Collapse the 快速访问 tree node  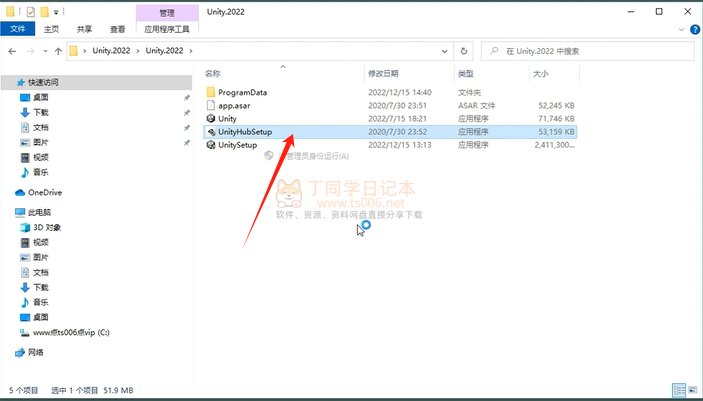click(x=7, y=82)
